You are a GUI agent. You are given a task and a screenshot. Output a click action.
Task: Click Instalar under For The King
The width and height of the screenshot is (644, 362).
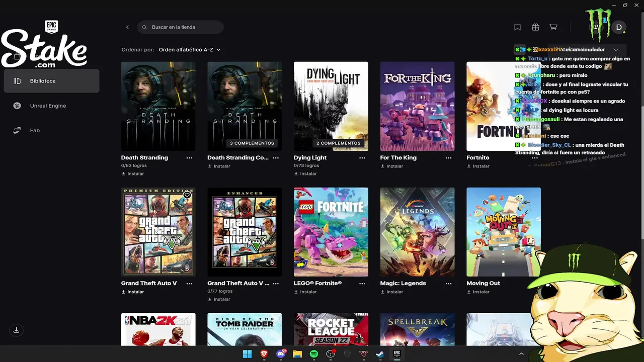(392, 166)
